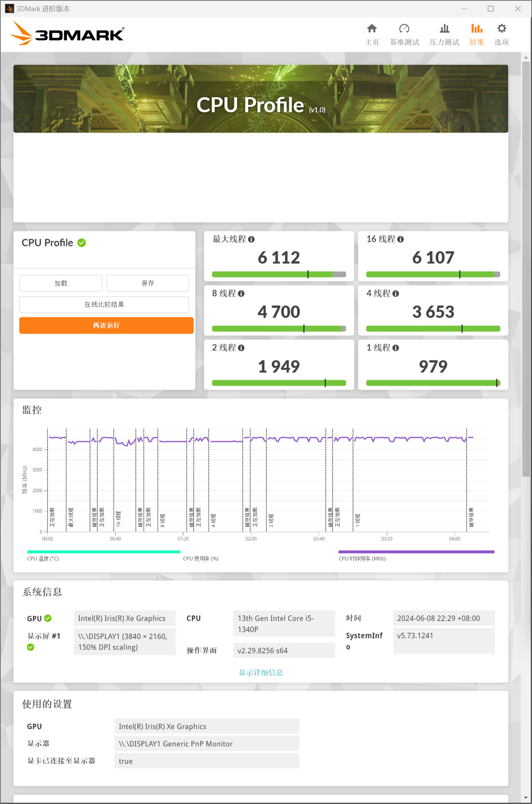Click scrollbar down arrow at bottom right
Image resolution: width=532 pixels, height=804 pixels.
click(x=526, y=798)
